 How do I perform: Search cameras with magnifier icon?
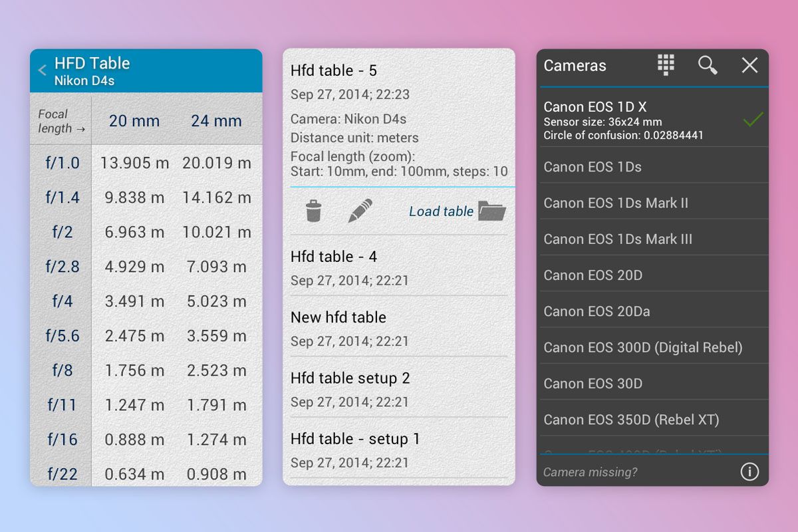tap(708, 66)
